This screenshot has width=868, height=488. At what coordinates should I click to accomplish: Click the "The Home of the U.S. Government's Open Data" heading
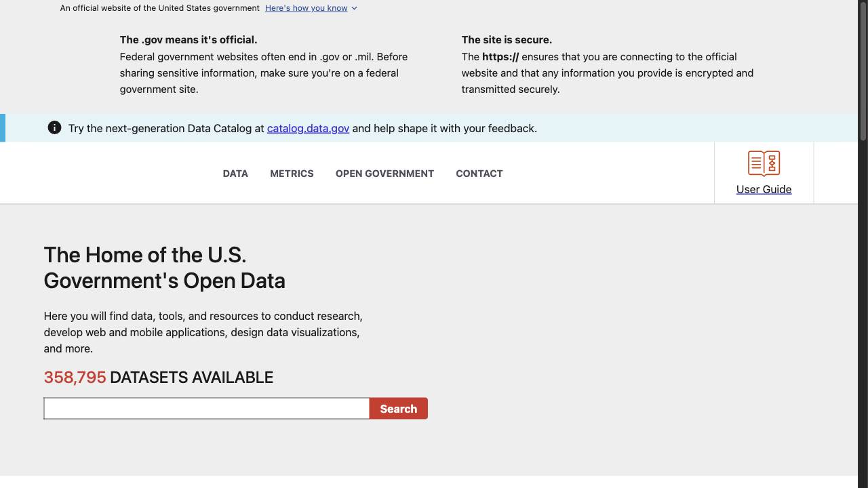tap(165, 268)
